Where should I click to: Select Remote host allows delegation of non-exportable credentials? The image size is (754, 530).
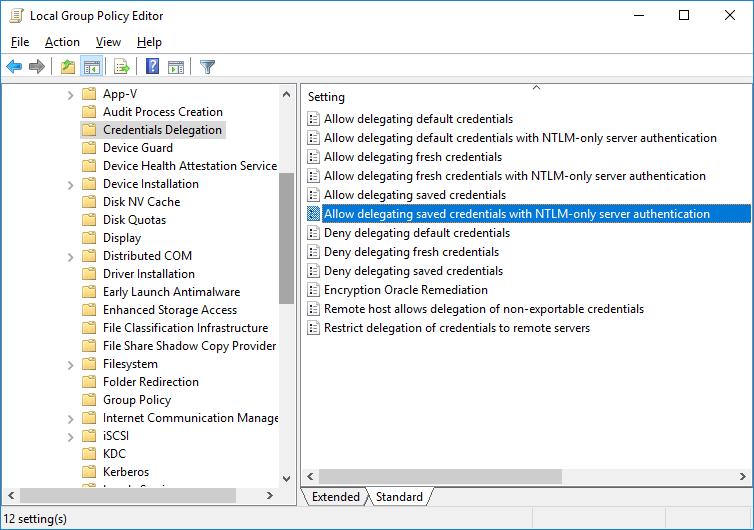[484, 309]
